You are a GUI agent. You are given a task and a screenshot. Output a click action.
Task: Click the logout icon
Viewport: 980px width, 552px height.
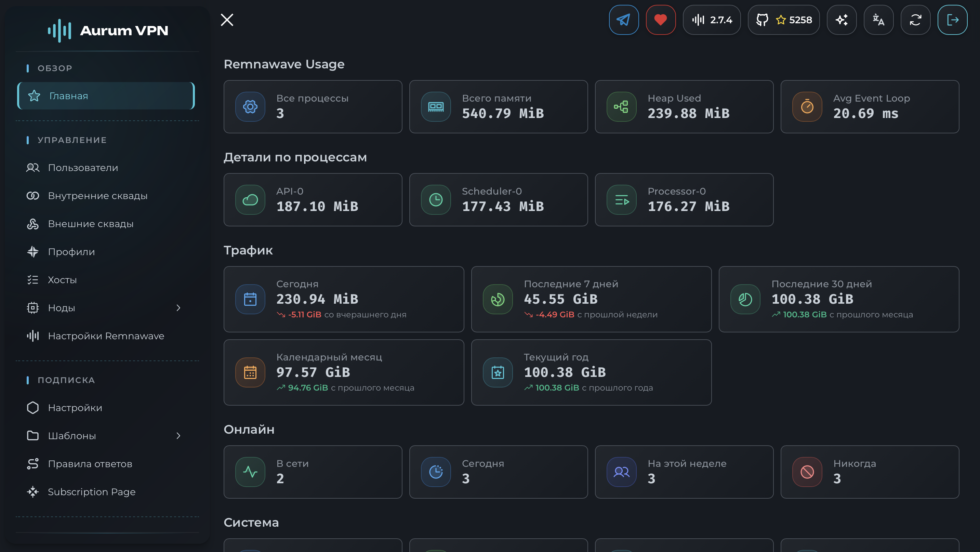pos(952,20)
